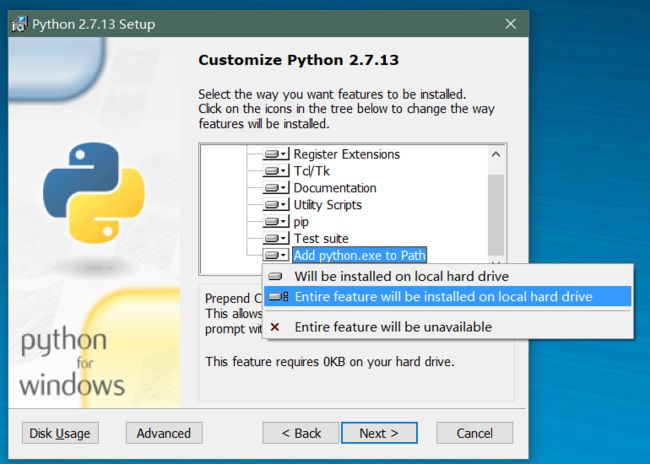Choose Entire feature will be installed on local drive

point(448,296)
